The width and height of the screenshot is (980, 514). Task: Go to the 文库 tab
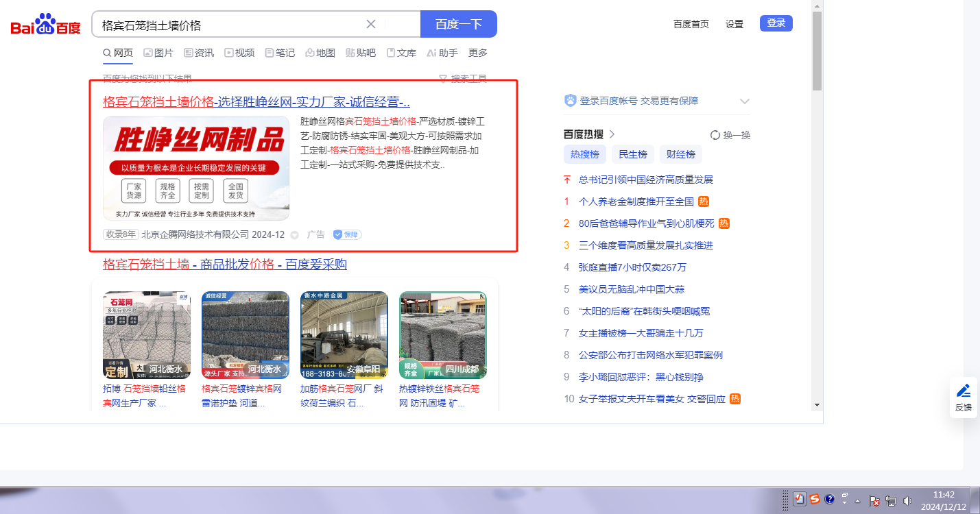[401, 53]
